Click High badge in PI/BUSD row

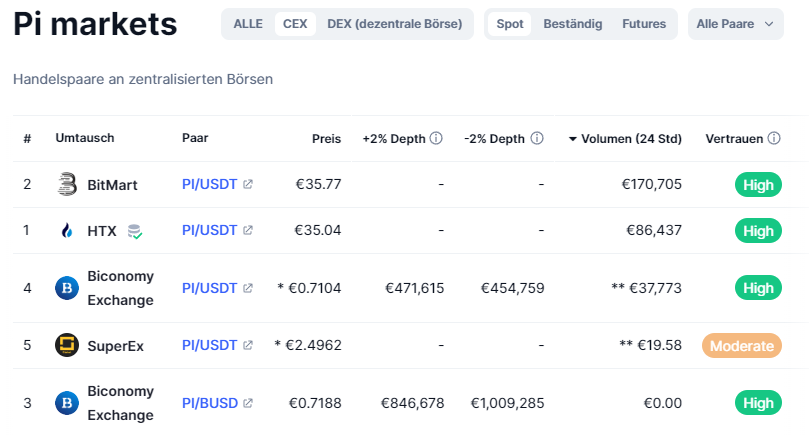[758, 403]
